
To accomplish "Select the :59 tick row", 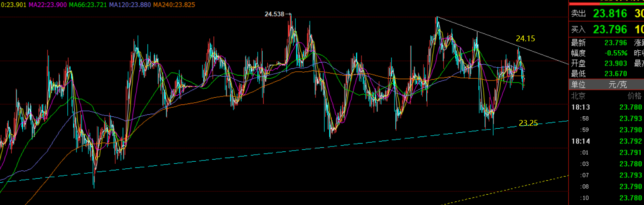I will coord(606,130).
